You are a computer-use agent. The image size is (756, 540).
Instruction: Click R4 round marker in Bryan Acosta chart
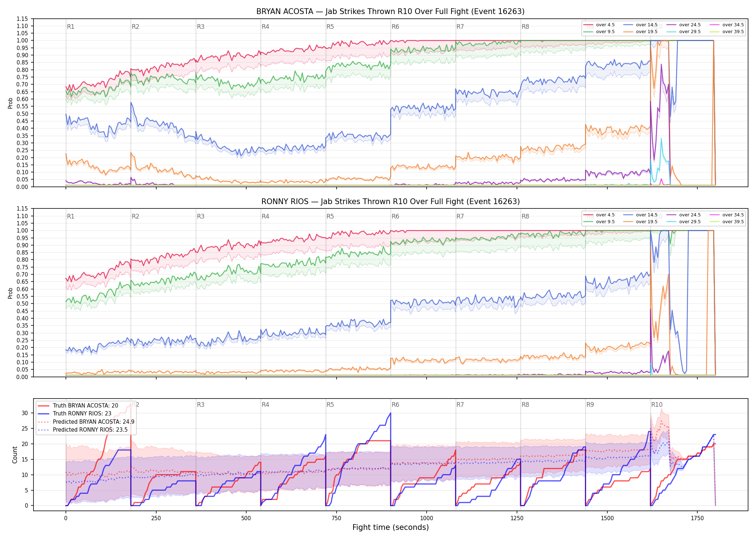coord(265,27)
